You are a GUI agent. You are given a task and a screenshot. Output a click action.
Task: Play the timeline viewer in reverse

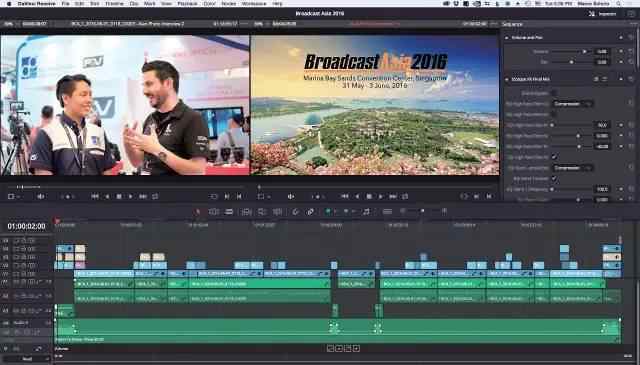(x=357, y=197)
